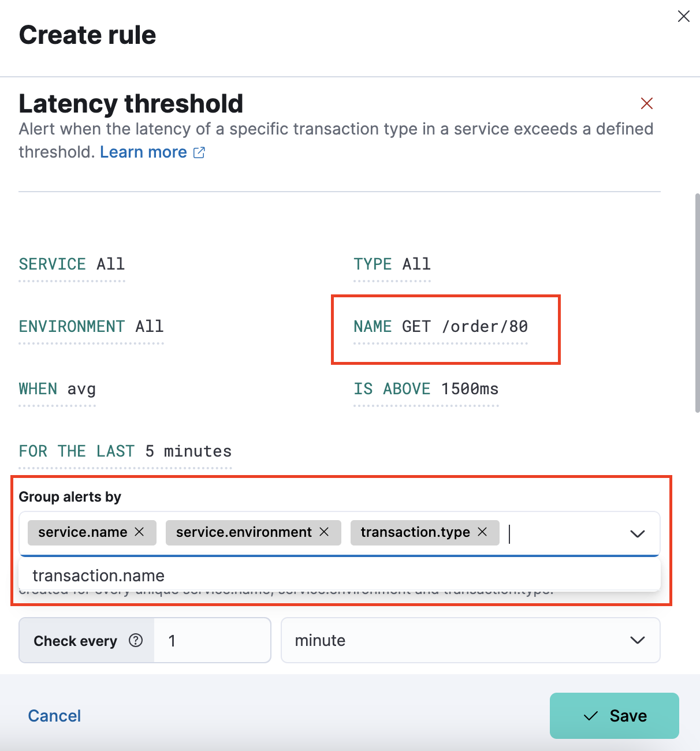Remove the service.environment tag
Screen dimensions: 700x751
(x=324, y=532)
